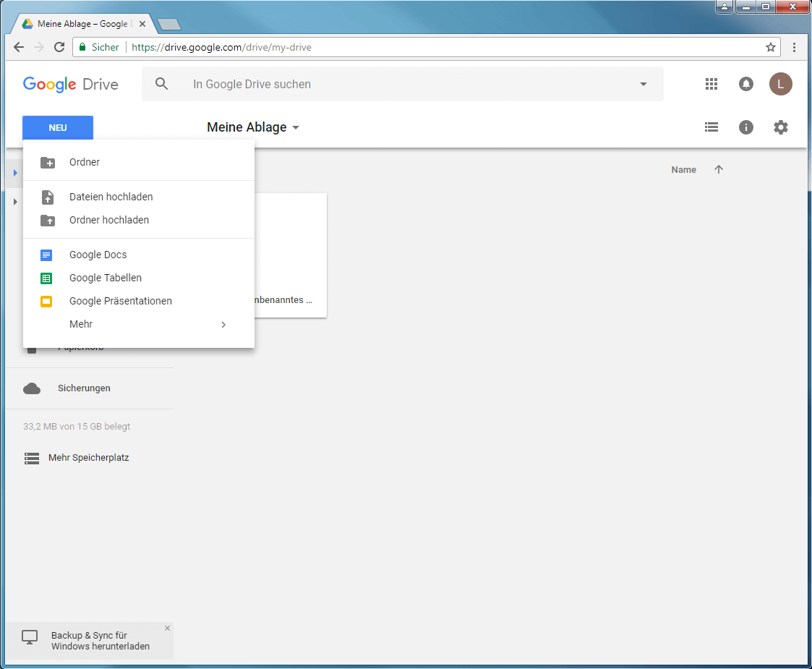Open the settings gear

(x=780, y=127)
